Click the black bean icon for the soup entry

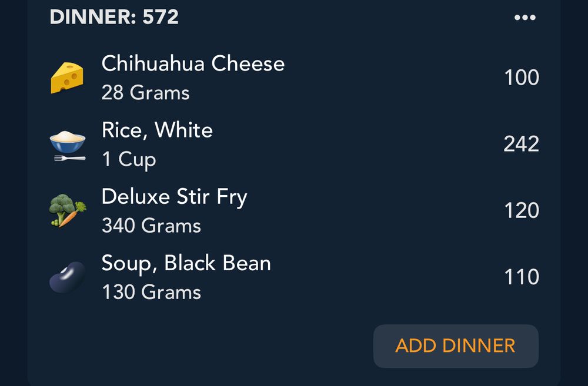pyautogui.click(x=66, y=276)
